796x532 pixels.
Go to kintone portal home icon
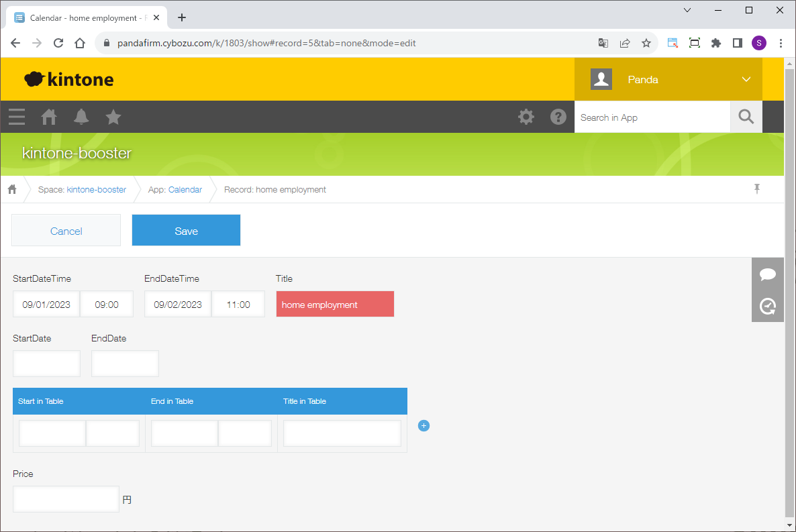[49, 117]
